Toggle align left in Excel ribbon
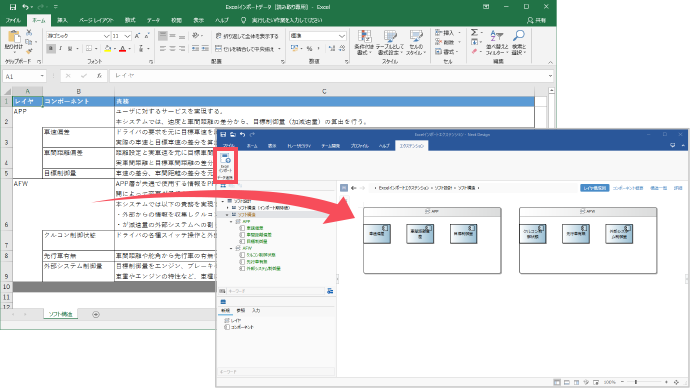The image size is (690, 388). (x=162, y=48)
